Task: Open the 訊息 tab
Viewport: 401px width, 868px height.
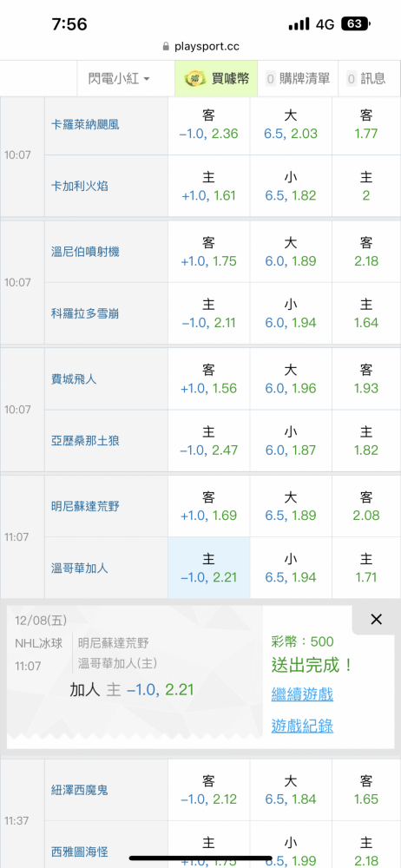Action: pos(366,79)
